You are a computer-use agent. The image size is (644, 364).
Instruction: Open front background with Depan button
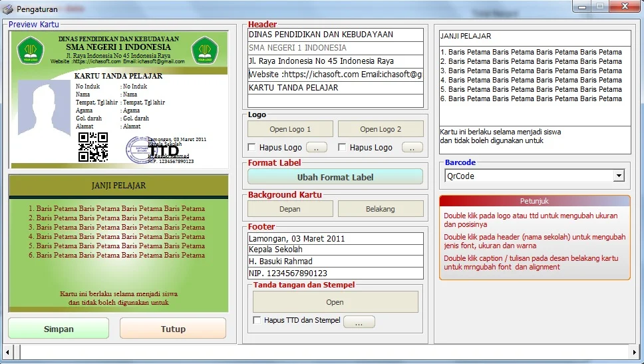click(x=290, y=209)
